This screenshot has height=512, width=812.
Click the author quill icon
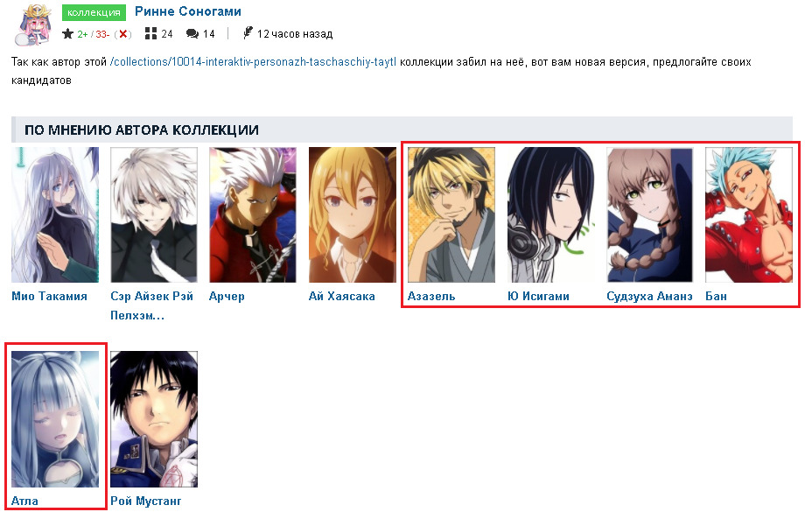pos(248,33)
